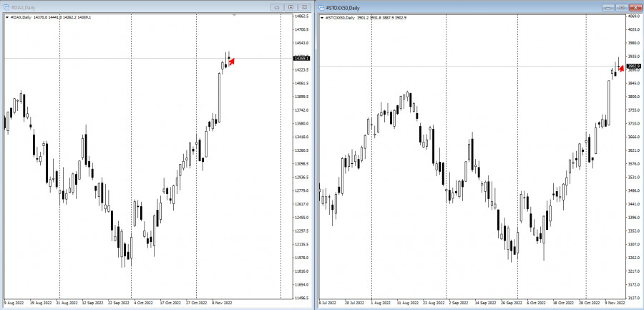Click the red arrow on DAX chart
The height and width of the screenshot is (310, 644).
click(x=232, y=62)
